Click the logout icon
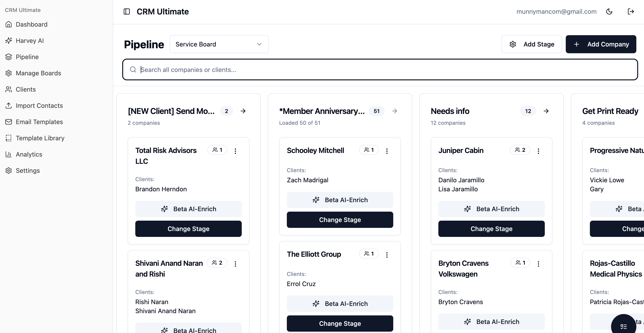The height and width of the screenshot is (333, 644). (x=631, y=12)
